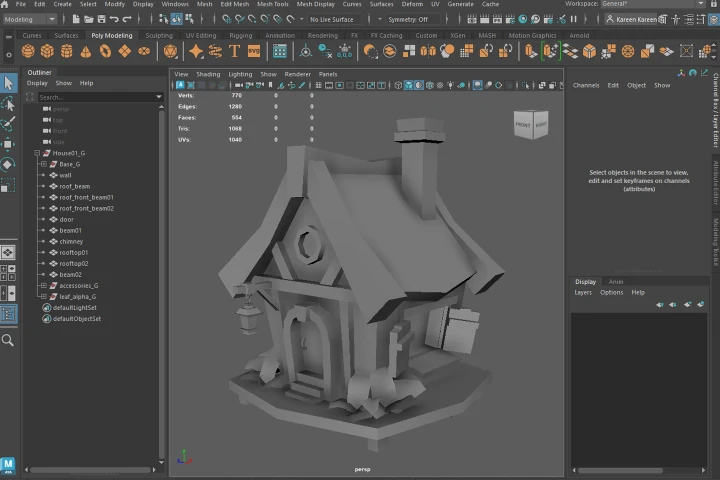Open the Workspace General dropdown
The image size is (720, 480).
(653, 4)
